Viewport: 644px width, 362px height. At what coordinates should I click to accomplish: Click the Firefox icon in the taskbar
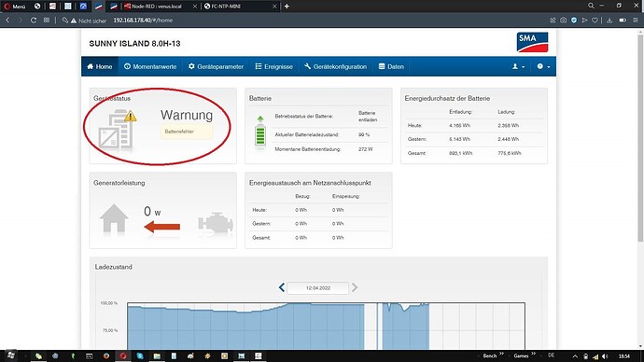tap(106, 355)
